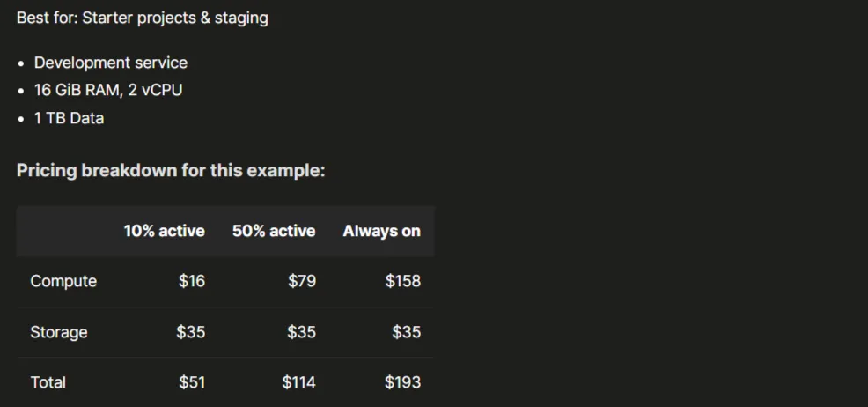Screen dimensions: 868x407
Task: Select the Compute row label
Action: click(x=63, y=281)
